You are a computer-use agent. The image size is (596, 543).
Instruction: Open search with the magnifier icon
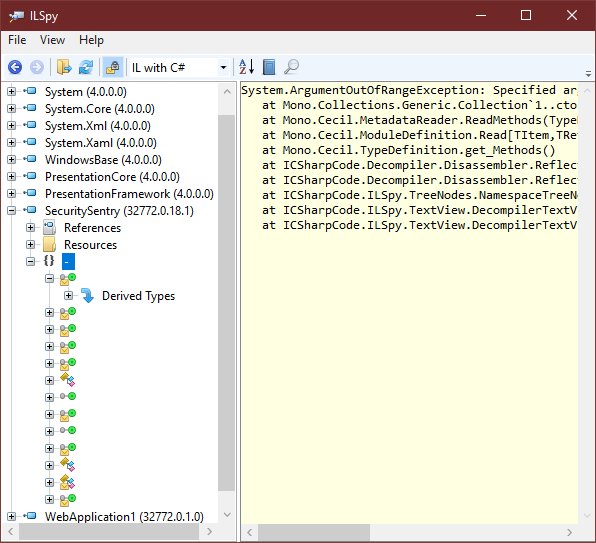[292, 67]
